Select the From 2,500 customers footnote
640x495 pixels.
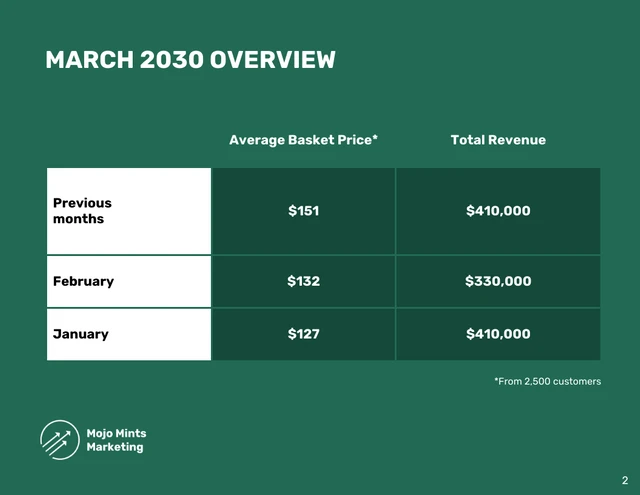(x=547, y=381)
